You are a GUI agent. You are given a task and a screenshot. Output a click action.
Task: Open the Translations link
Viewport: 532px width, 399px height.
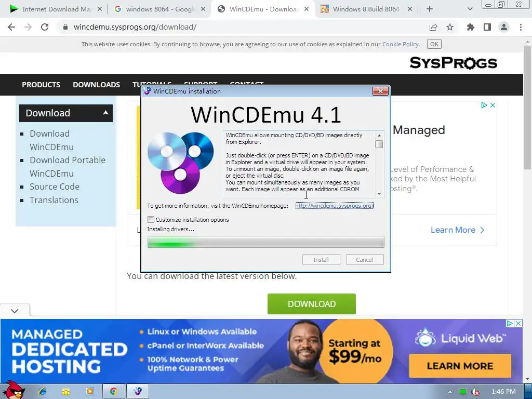coord(54,200)
